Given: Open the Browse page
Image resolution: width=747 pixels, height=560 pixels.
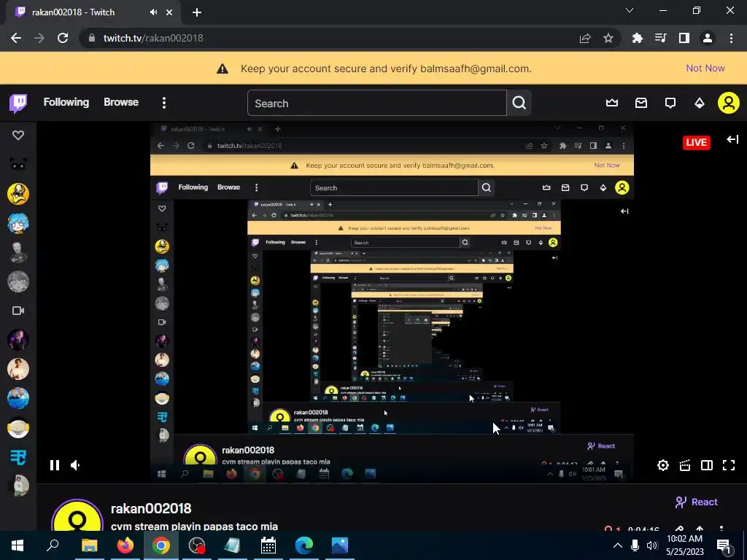Looking at the screenshot, I should click(121, 102).
